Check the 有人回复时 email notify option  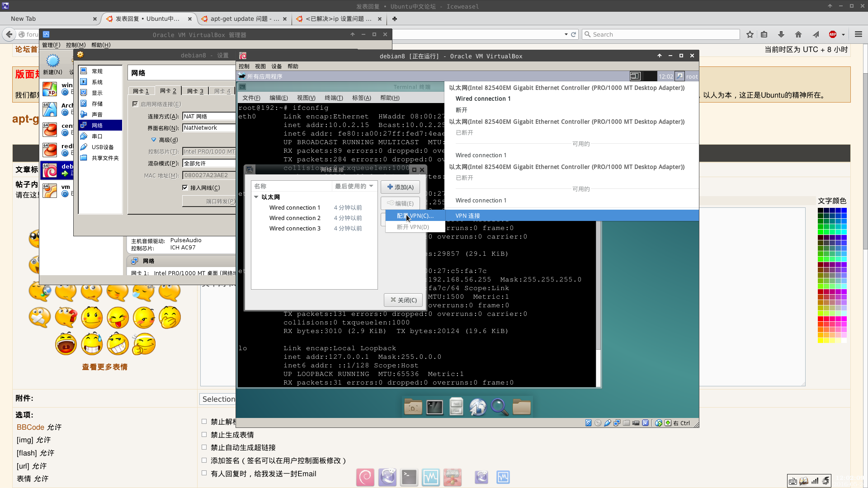coord(204,473)
